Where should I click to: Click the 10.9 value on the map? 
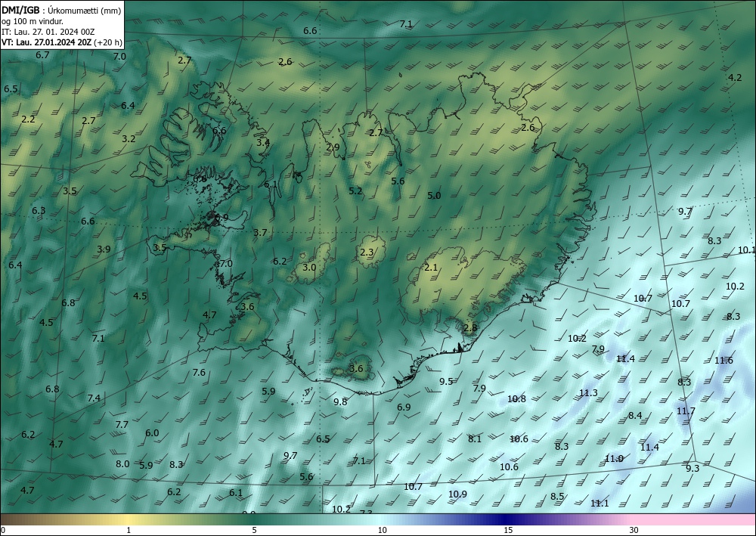[457, 494]
